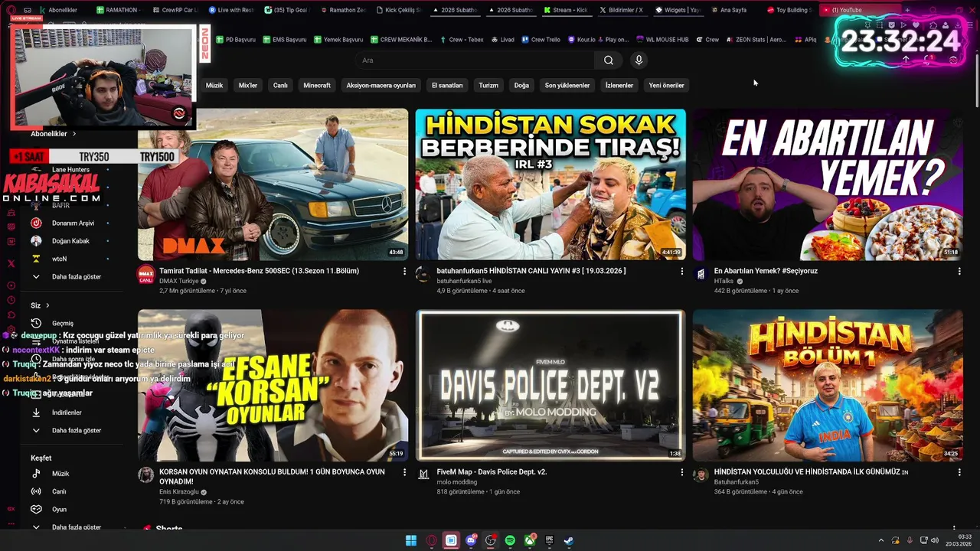Viewport: 980px width, 551px height.
Task: Select Son yüklenenler filter chip
Action: click(x=567, y=85)
